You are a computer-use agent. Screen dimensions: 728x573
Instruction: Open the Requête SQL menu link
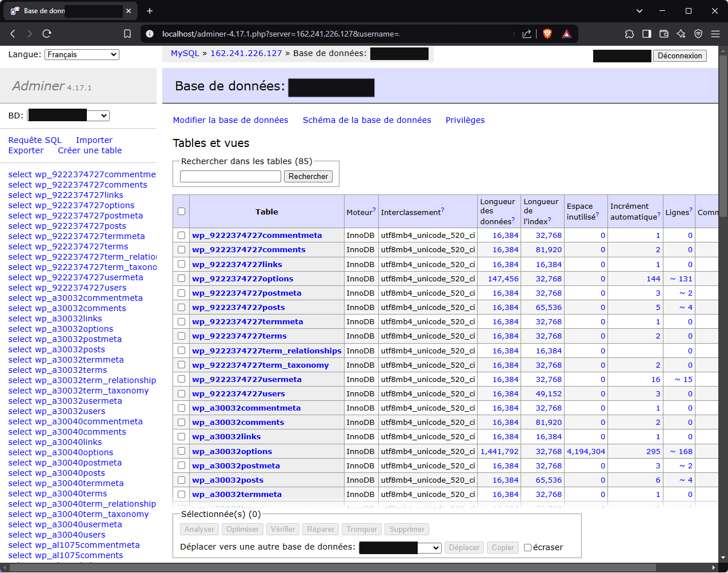(35, 140)
